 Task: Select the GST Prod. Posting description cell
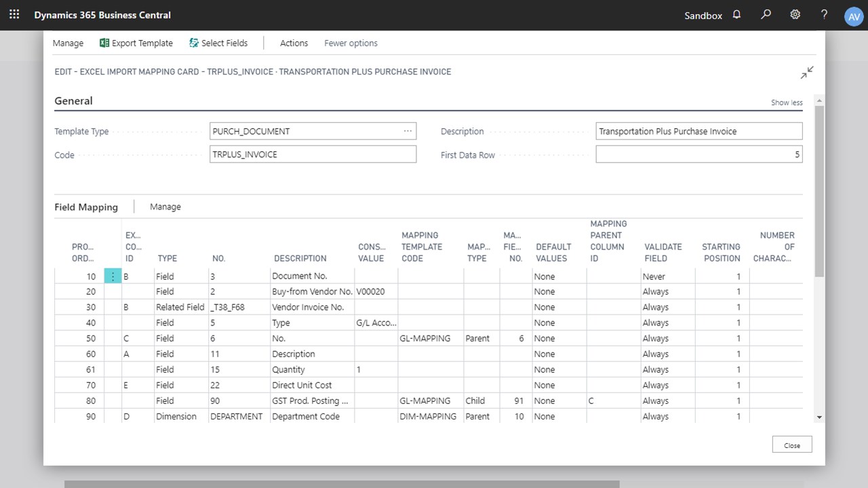(x=312, y=401)
